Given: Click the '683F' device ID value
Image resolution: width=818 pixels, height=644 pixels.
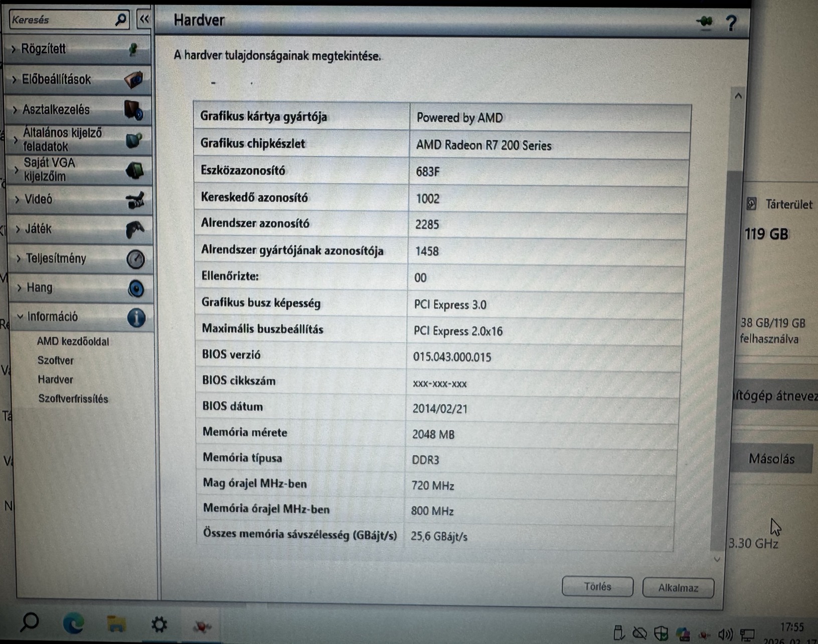Looking at the screenshot, I should click(427, 172).
